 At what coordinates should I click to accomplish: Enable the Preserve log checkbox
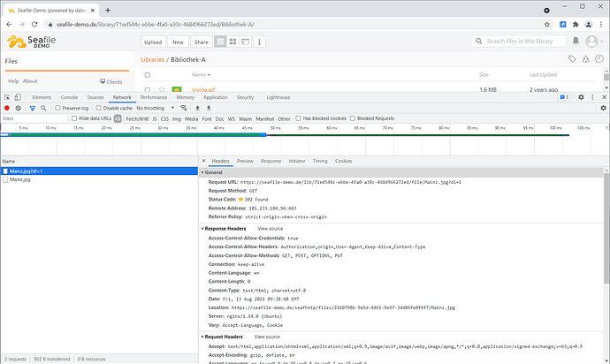pyautogui.click(x=57, y=108)
